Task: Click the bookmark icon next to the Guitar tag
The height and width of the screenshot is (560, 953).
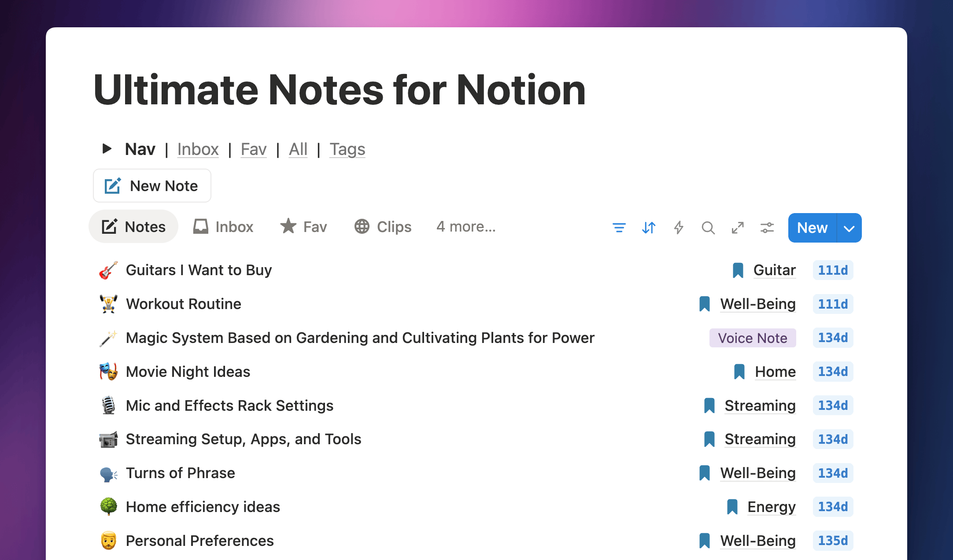Action: point(738,270)
